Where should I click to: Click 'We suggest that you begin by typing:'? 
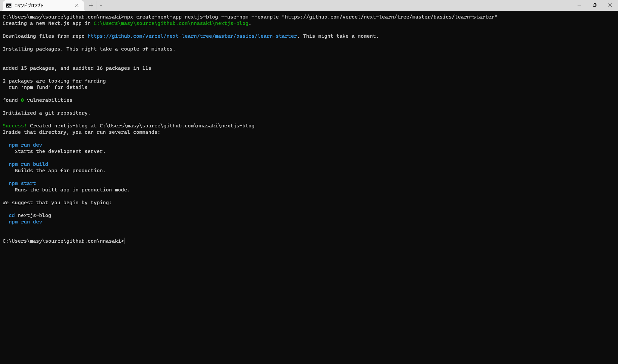click(57, 203)
